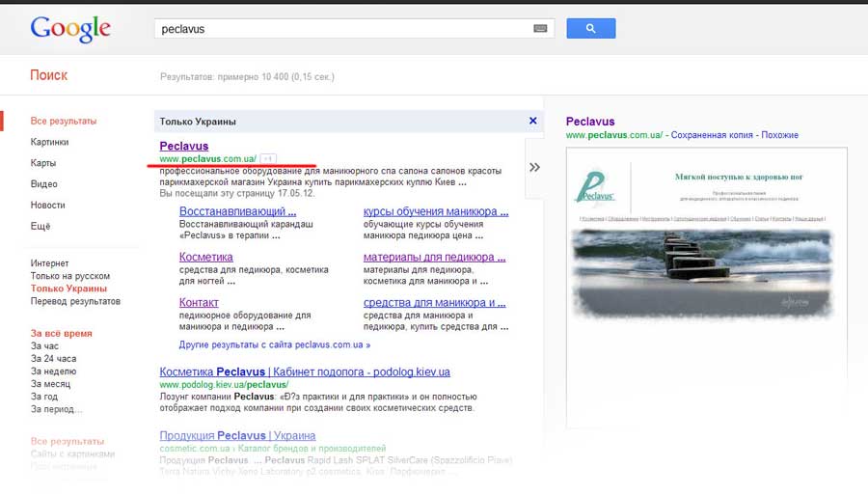Open the Контакт sitelink

click(199, 303)
